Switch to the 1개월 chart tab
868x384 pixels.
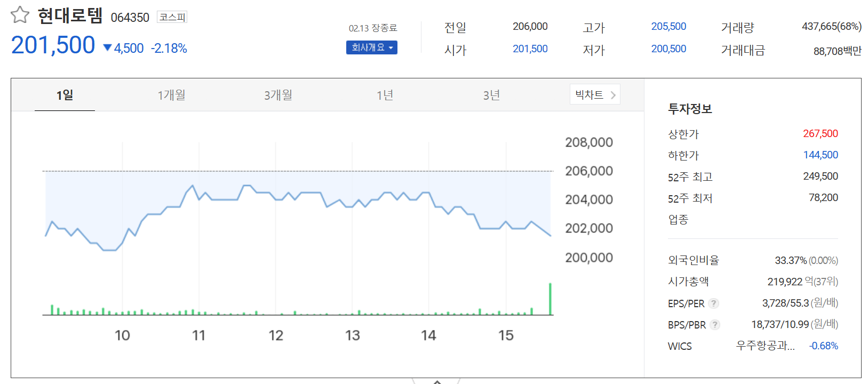point(171,95)
